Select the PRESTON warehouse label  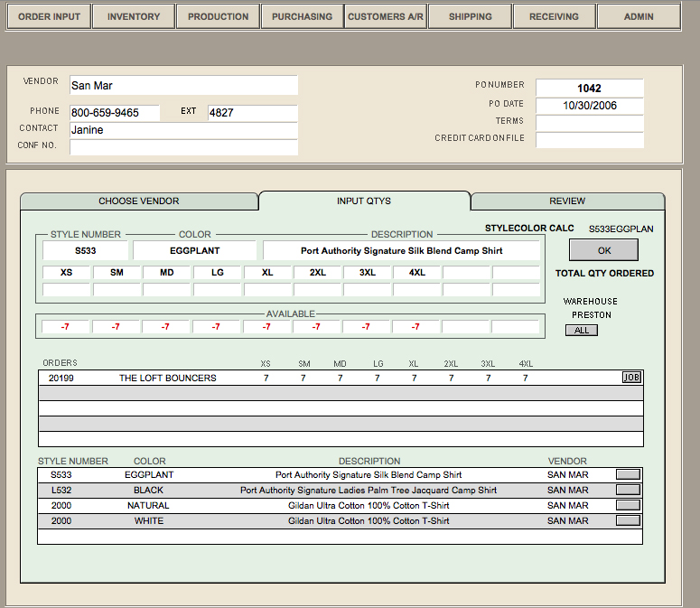pyautogui.click(x=592, y=315)
